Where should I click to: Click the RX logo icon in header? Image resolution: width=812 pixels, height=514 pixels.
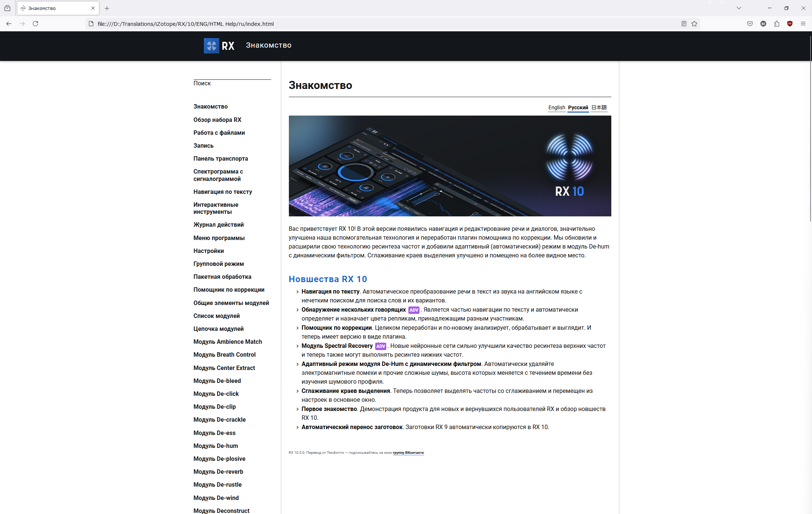211,46
